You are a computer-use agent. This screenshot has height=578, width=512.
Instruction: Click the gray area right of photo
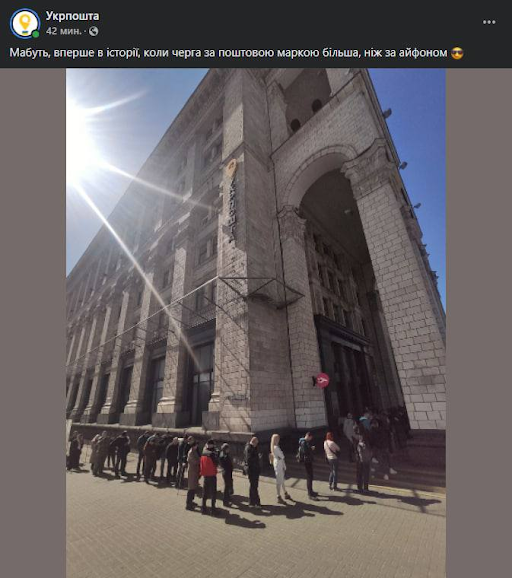479,323
